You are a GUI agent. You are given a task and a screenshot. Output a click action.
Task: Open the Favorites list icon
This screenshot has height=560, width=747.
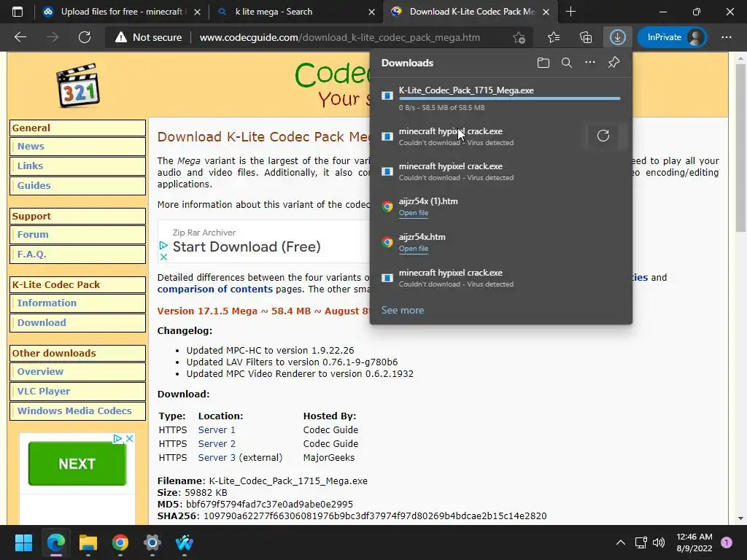554,37
